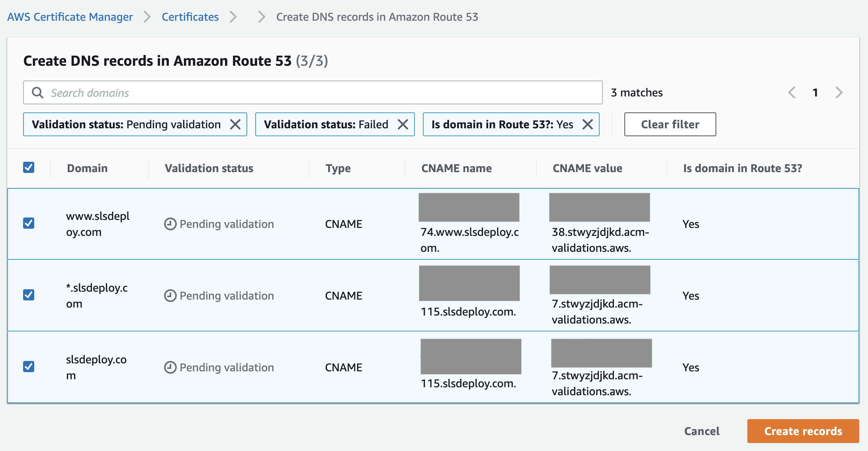Image resolution: width=868 pixels, height=451 pixels.
Task: Select page number 1 in pagination
Action: tap(815, 92)
